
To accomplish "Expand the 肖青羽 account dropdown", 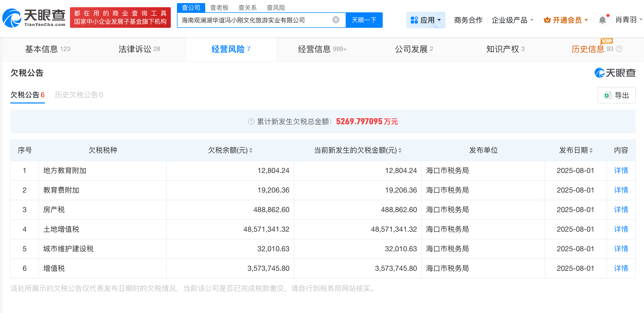I will pos(628,20).
